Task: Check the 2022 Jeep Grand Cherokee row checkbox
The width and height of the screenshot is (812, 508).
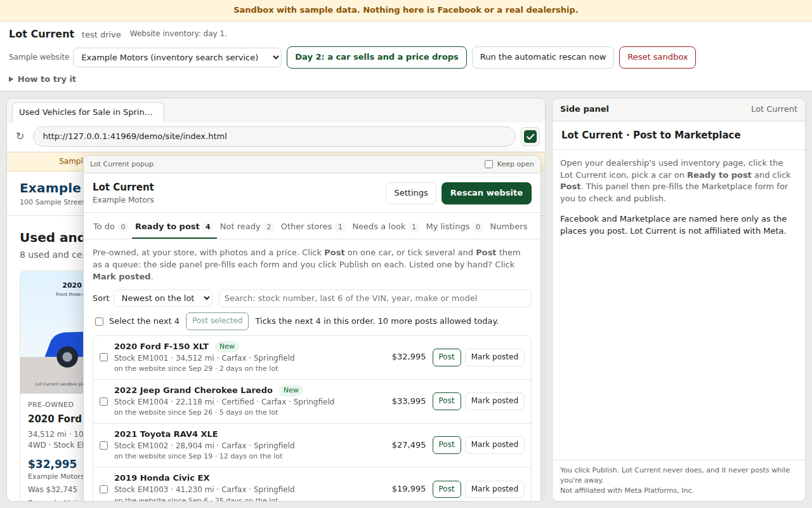Action: [x=103, y=401]
